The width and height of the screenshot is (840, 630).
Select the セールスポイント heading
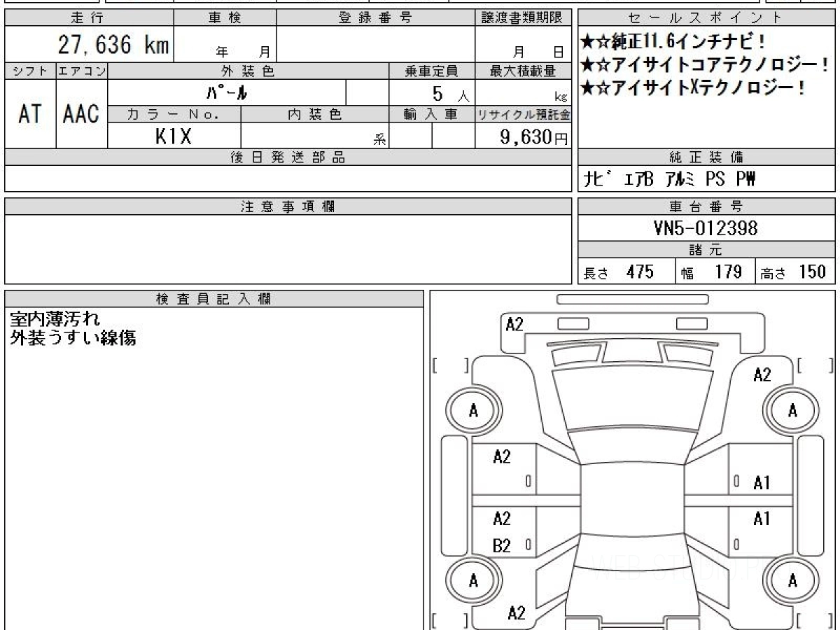(x=706, y=18)
